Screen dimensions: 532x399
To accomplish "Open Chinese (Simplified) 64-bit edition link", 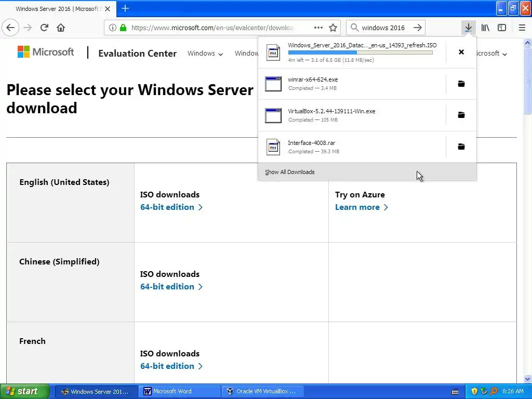I will [x=171, y=286].
